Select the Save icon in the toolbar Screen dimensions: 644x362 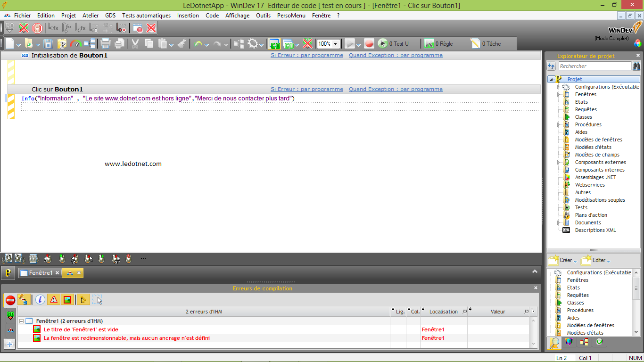pyautogui.click(x=49, y=43)
